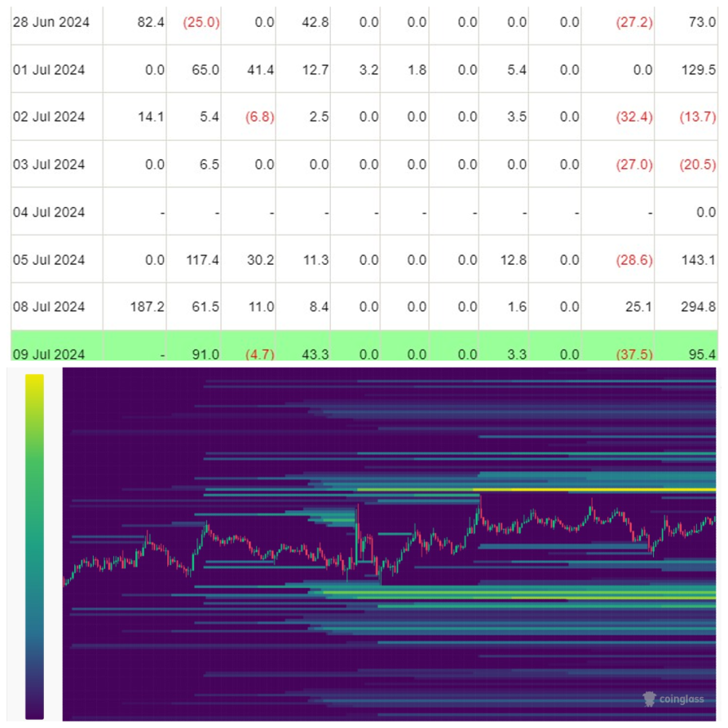Click the 41.4 cell
Screen dimensions: 728x728
tap(260, 70)
